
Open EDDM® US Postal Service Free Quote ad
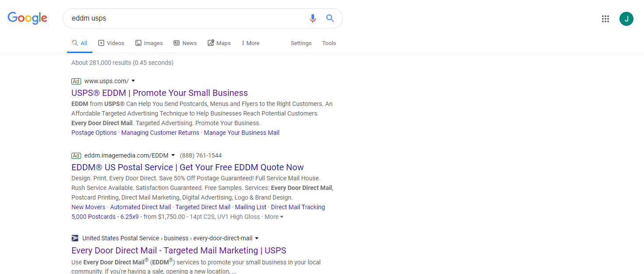coord(188,167)
